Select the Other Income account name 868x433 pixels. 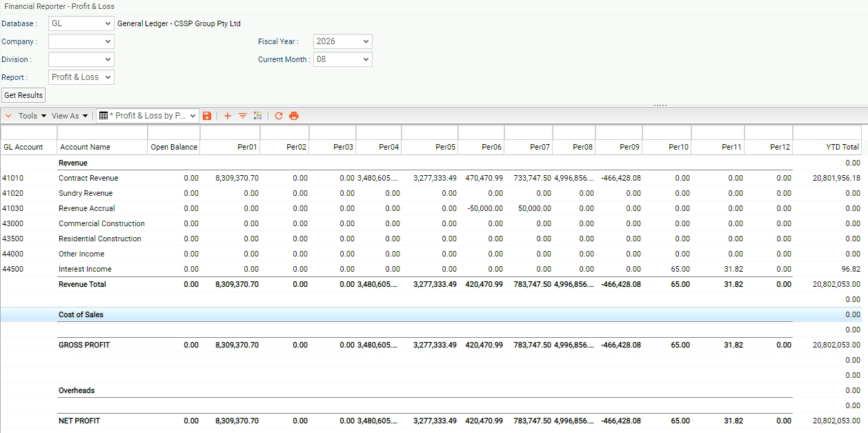tap(81, 254)
